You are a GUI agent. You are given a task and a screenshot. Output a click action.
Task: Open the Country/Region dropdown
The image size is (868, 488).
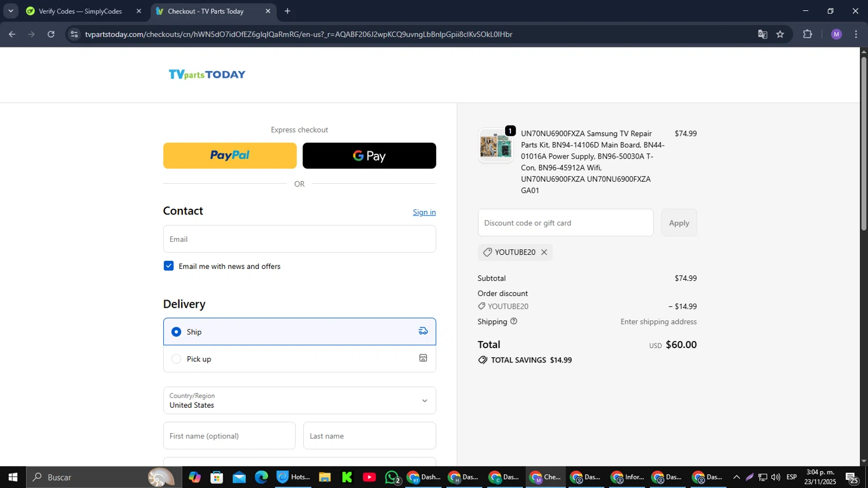pos(299,401)
